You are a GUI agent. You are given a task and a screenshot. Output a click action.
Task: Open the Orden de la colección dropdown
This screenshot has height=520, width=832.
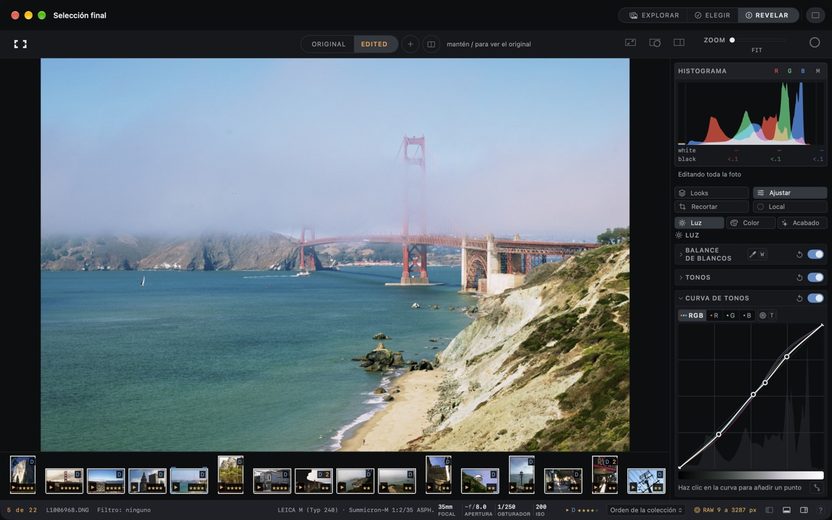[x=645, y=510]
